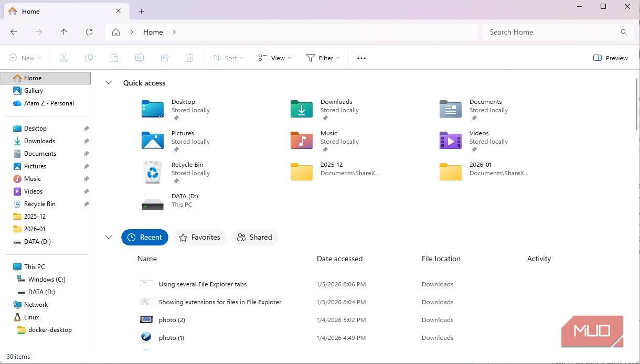The width and height of the screenshot is (640, 364).
Task: Click the home icon in address bar
Action: click(116, 32)
